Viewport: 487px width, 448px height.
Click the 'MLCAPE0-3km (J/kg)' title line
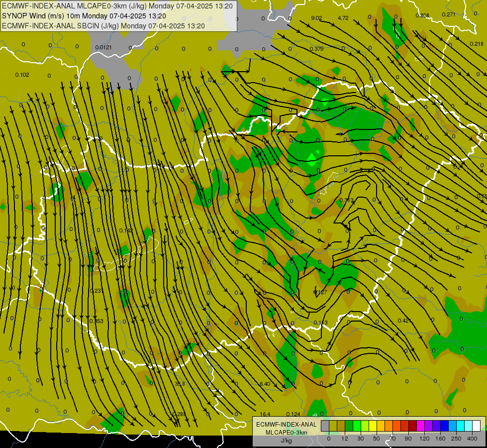117,6
